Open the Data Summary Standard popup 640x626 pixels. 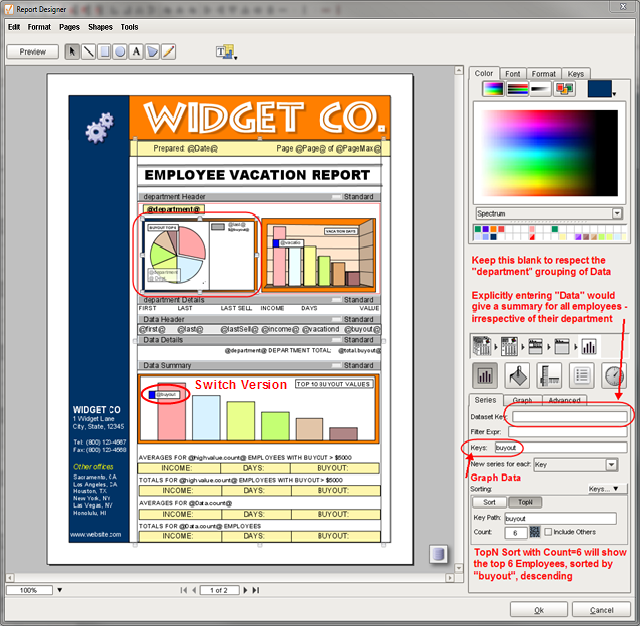(353, 365)
